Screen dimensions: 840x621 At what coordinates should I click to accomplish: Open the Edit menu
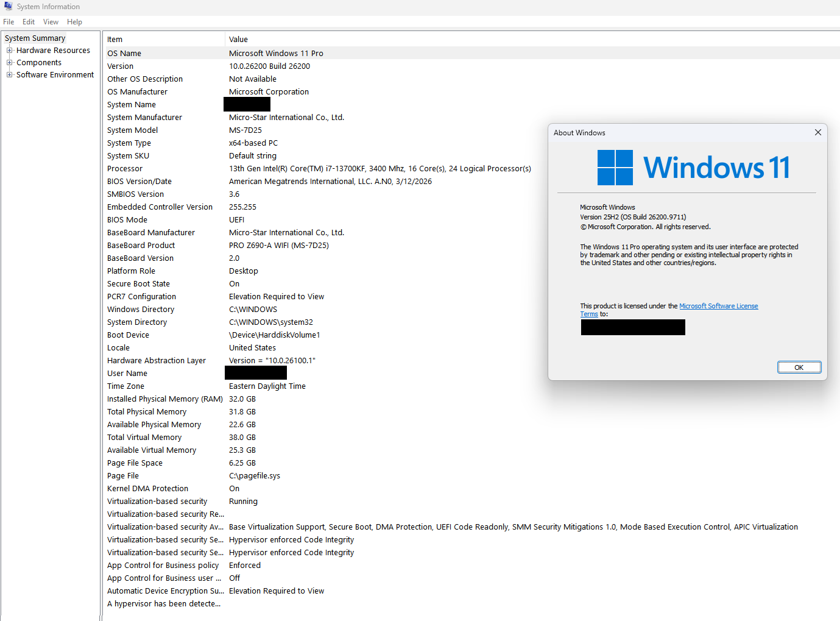(x=29, y=22)
